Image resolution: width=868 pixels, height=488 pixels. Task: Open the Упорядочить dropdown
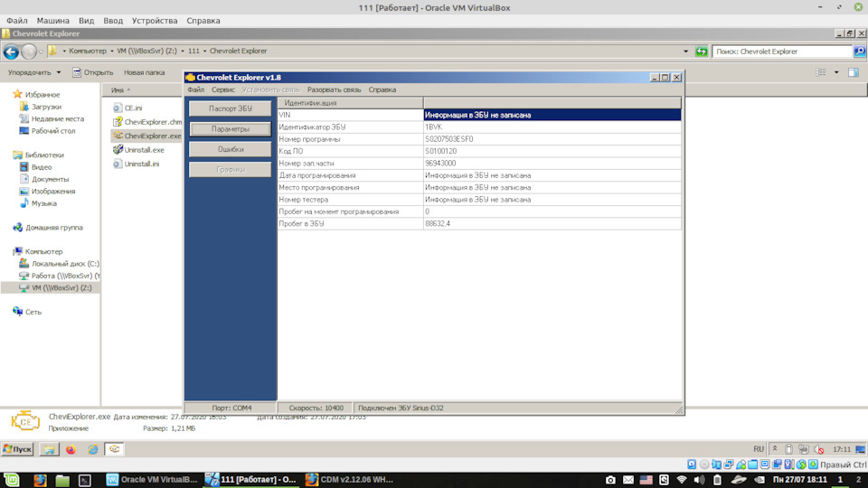34,72
